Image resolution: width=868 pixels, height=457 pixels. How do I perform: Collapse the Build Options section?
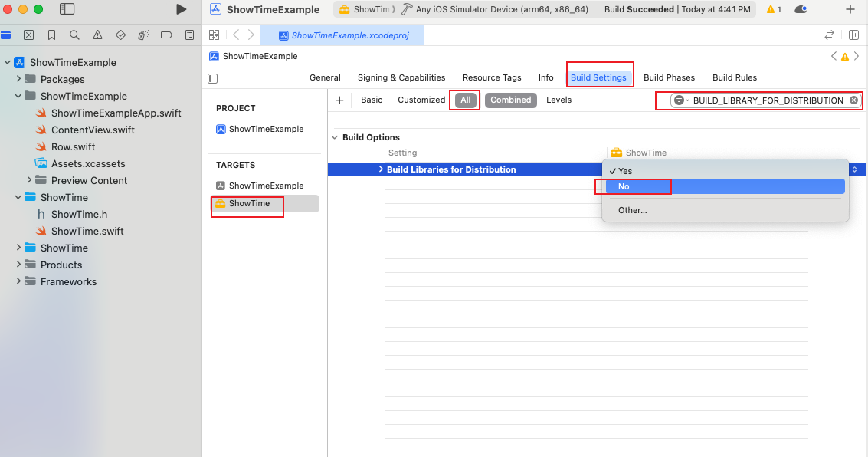335,137
